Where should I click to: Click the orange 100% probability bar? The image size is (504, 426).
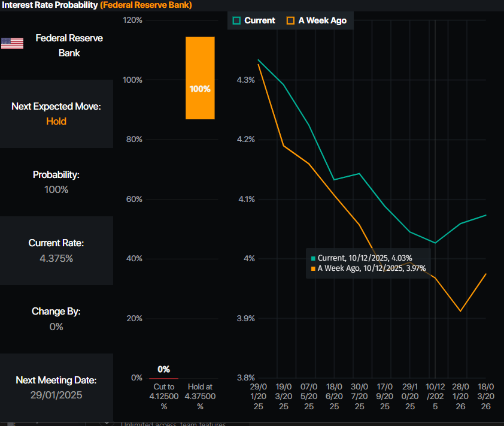pyautogui.click(x=200, y=78)
